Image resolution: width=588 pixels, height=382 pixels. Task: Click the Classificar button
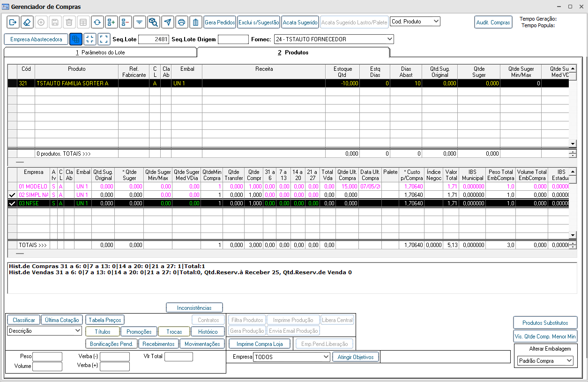(x=24, y=320)
